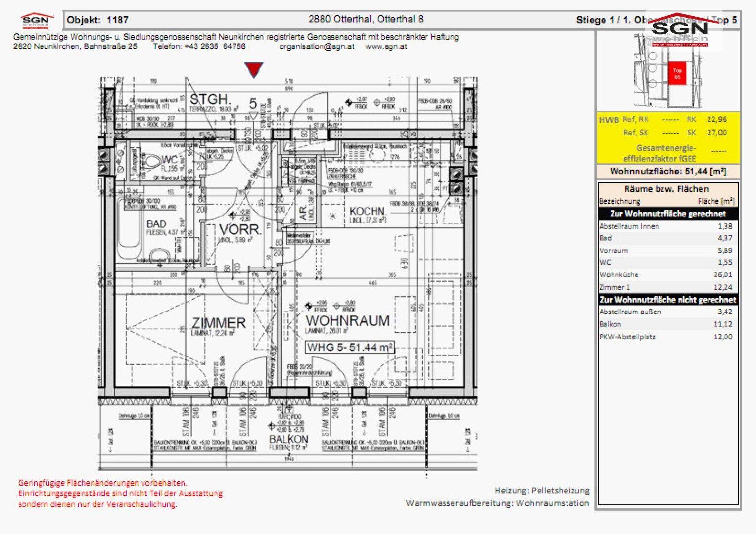The width and height of the screenshot is (756, 534).
Task: Select the red Top 05 marker in site plan
Action: point(677,73)
